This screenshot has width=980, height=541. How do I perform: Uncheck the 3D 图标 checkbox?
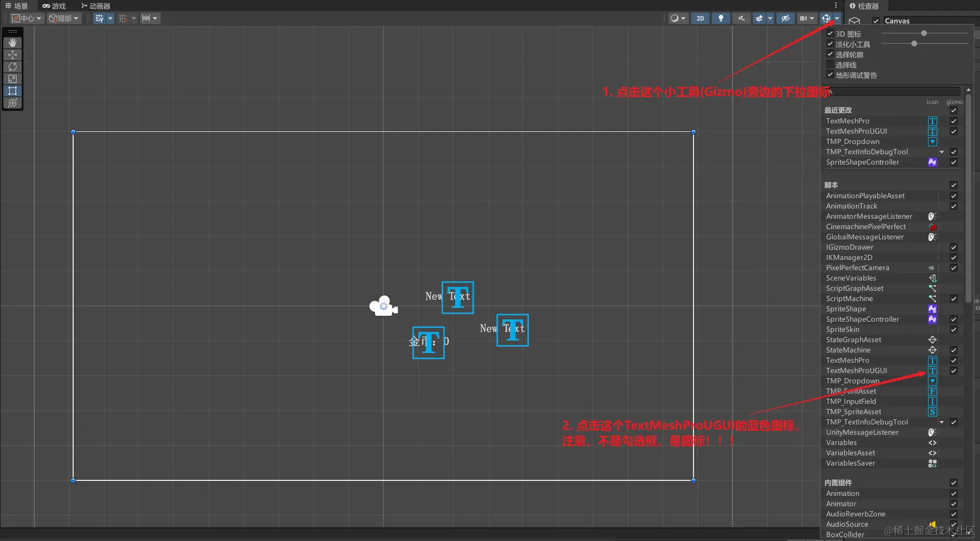[830, 34]
